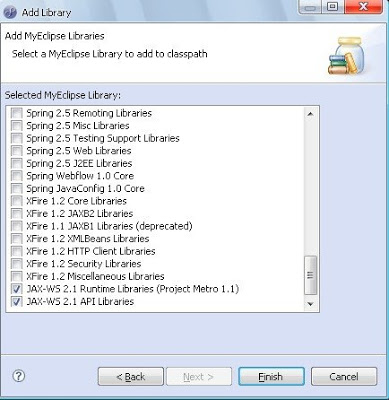Select 'Spring Webflow 1.0 Core' label text
This screenshot has height=400, width=389.
click(80, 176)
